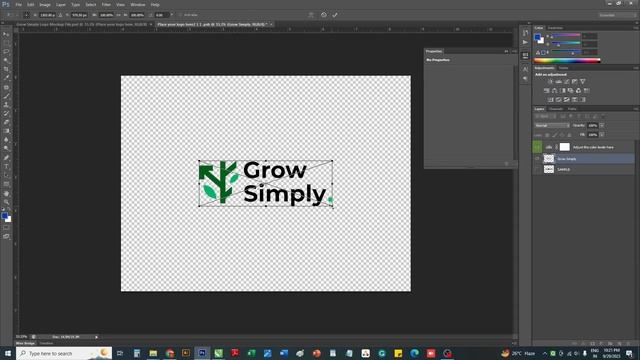Toggle lock layer position
This screenshot has width=640, height=360.
[562, 135]
